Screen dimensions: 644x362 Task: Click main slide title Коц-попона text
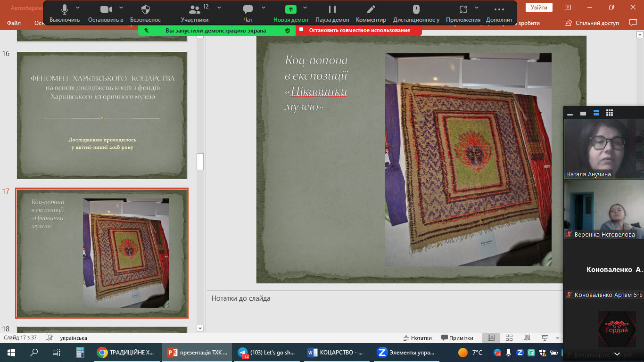316,83
